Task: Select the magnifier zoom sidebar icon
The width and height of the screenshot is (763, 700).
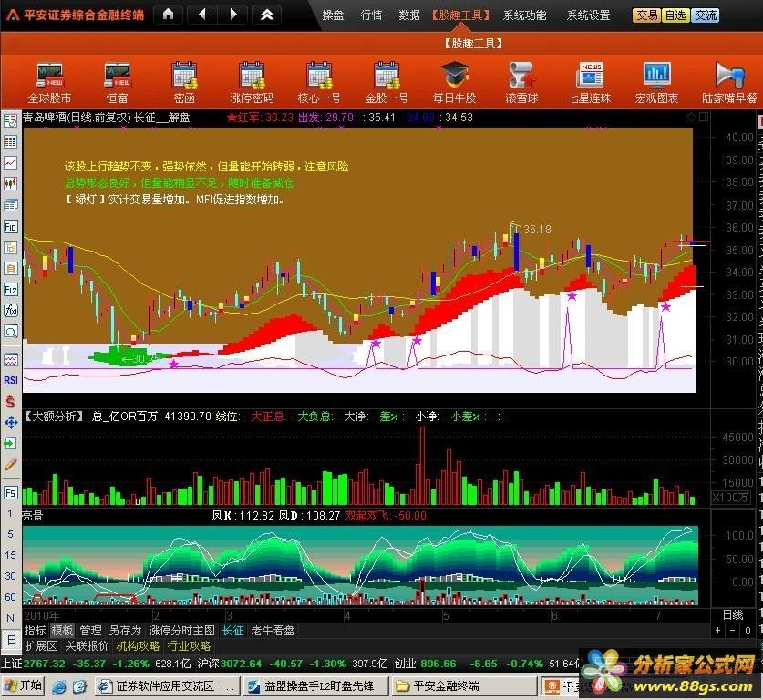Action: [11, 332]
